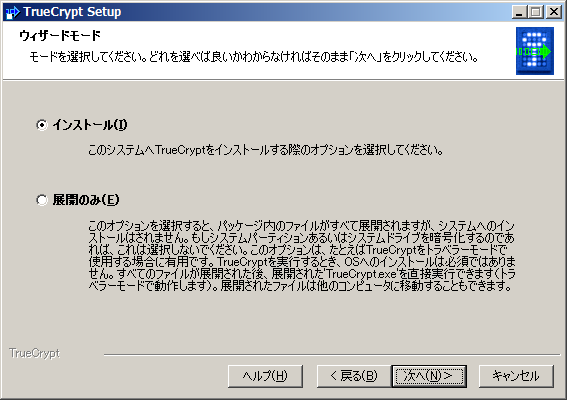Abort setup with the キャンセル button
Image resolution: width=567 pixels, height=400 pixels.
pyautogui.click(x=516, y=376)
